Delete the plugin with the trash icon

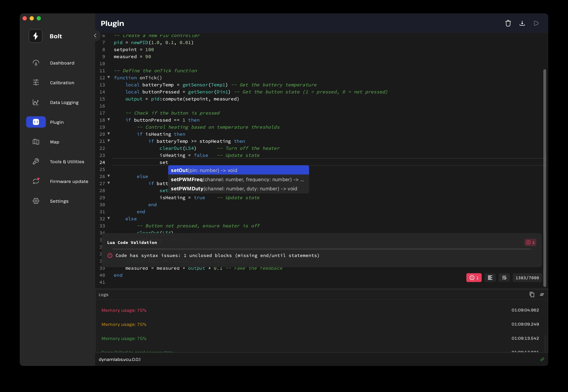click(x=508, y=23)
